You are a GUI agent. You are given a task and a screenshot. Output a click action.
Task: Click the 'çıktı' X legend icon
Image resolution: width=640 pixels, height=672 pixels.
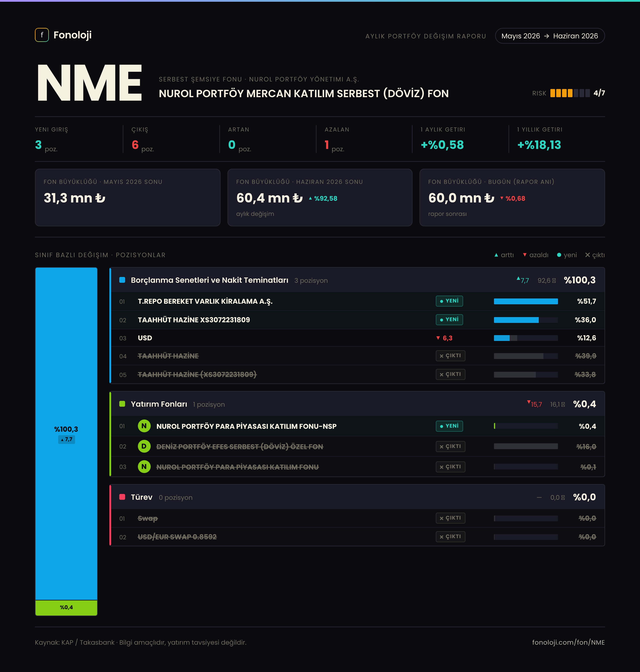pyautogui.click(x=587, y=255)
